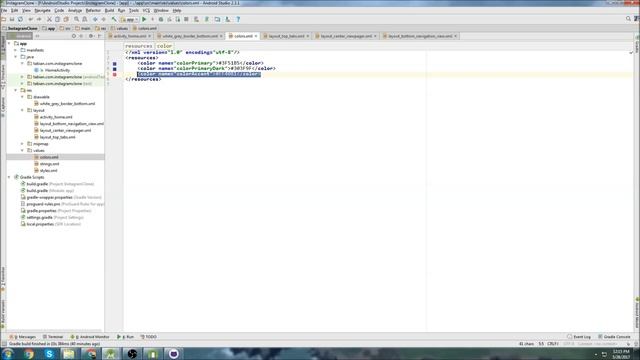Open the Gradle Console panel

point(614,337)
